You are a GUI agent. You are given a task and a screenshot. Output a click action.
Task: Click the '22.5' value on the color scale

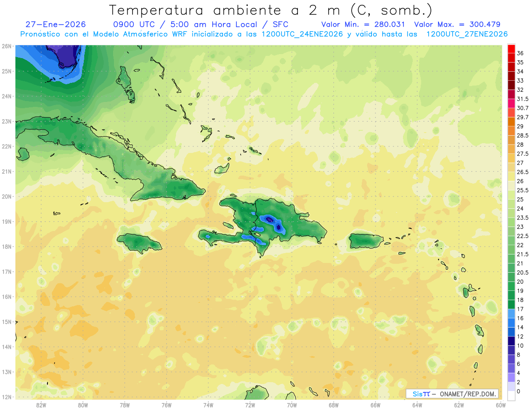click(x=523, y=236)
